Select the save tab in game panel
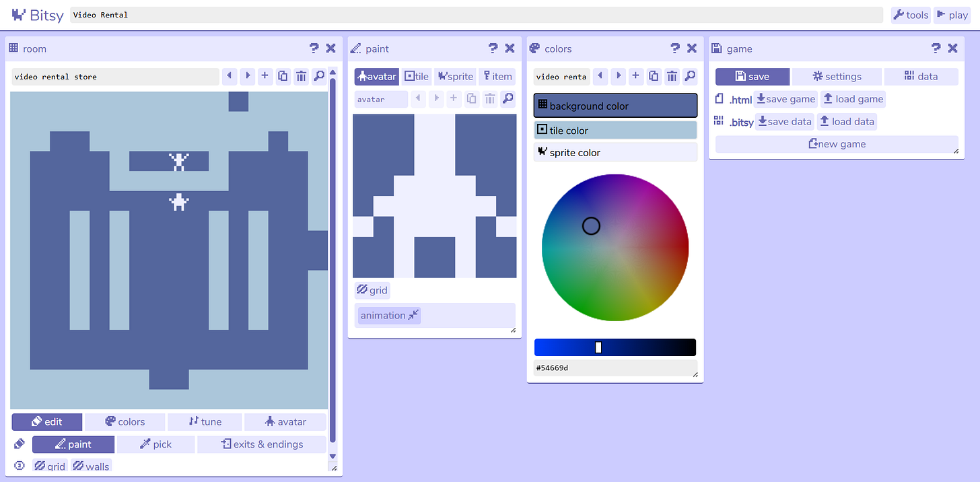Screen dimensions: 980x482 pyautogui.click(x=753, y=77)
